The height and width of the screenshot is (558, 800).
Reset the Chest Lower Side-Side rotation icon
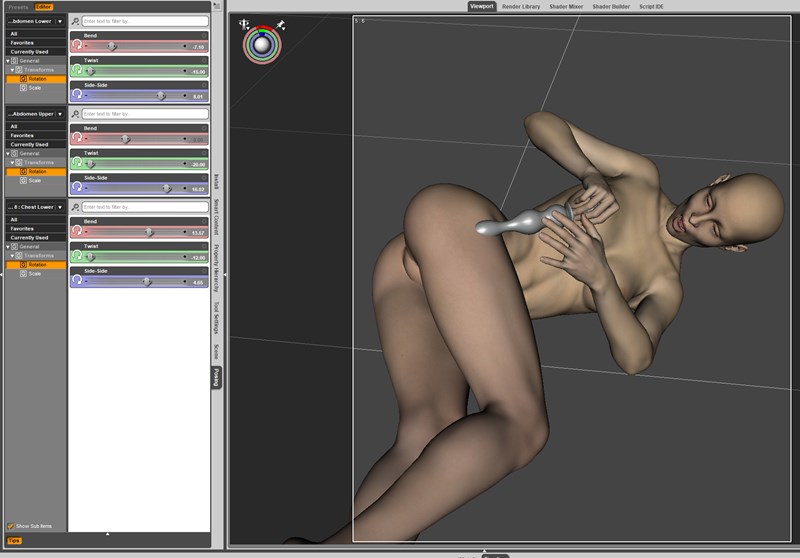(77, 281)
